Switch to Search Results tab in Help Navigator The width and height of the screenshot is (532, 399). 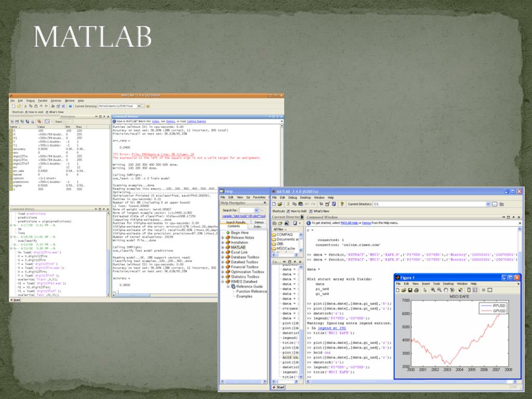(235, 222)
